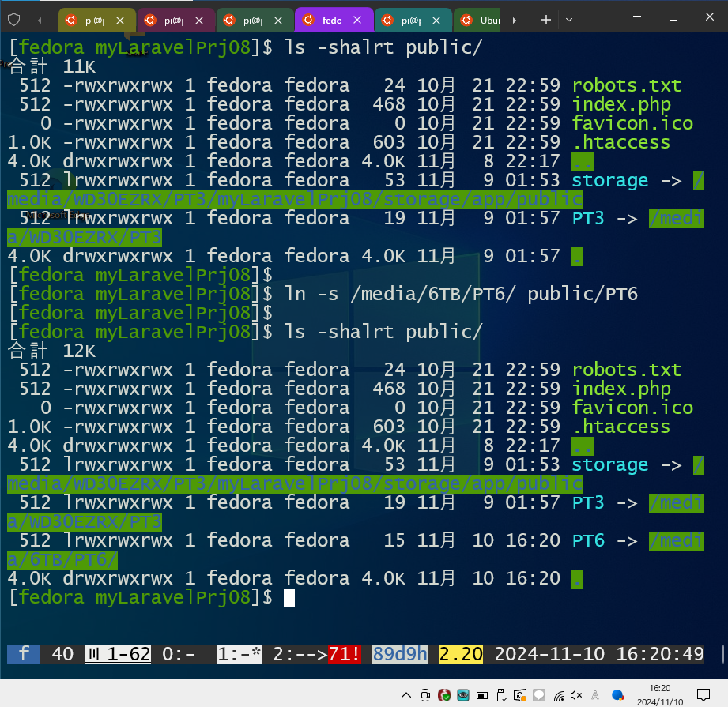Viewport: 728px width, 707px height.
Task: Click the '89d9h' uptime indicator
Action: click(x=400, y=654)
